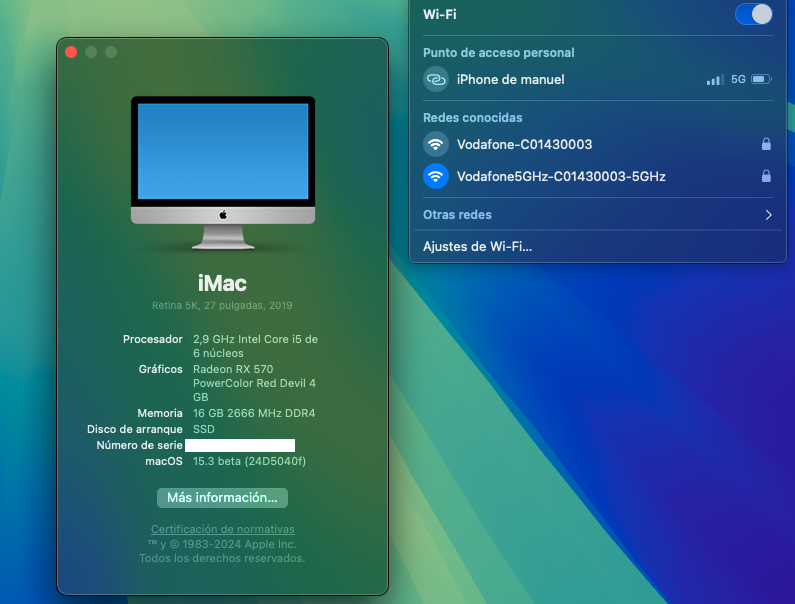795x604 pixels.
Task: Click the macOS label
Action: click(x=164, y=461)
